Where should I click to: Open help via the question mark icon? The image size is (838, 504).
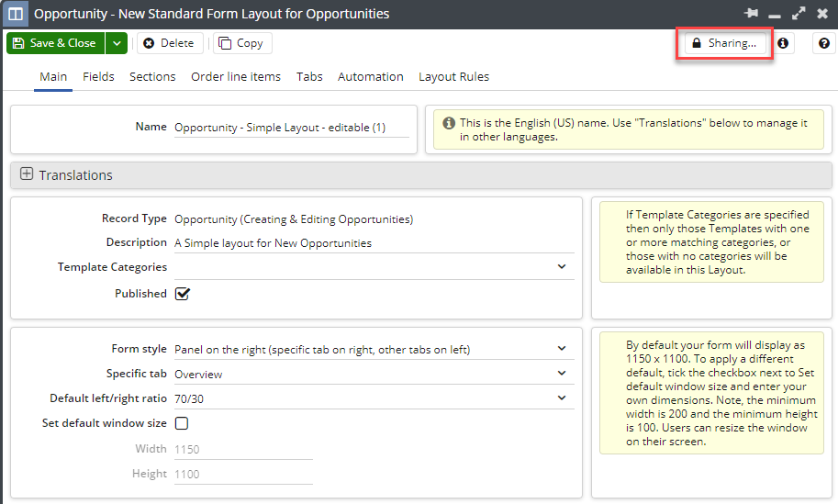823,43
